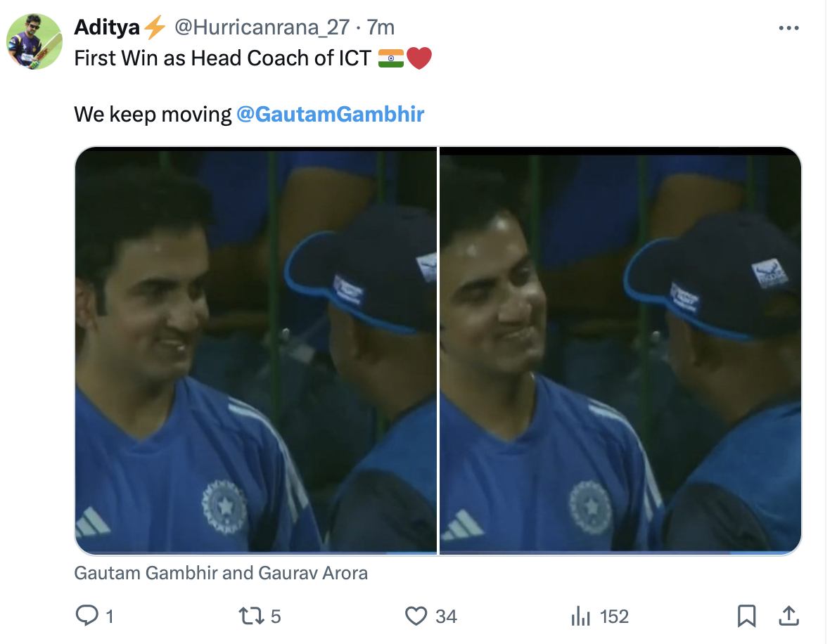Repost this tweet using the retweet icon
The image size is (837, 644).
point(250,617)
